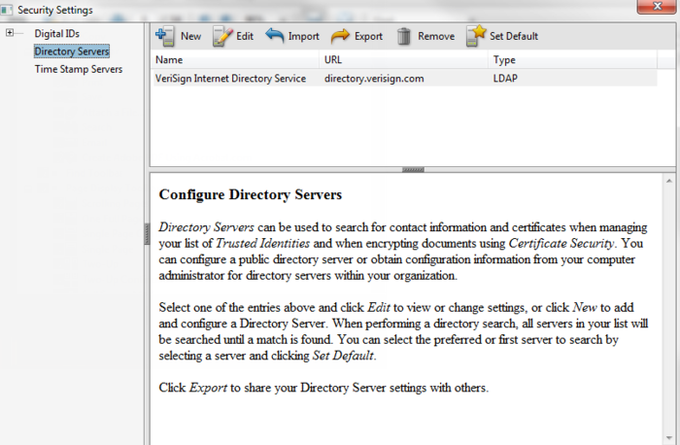
Task: Click the Edit button label
Action: (x=245, y=36)
